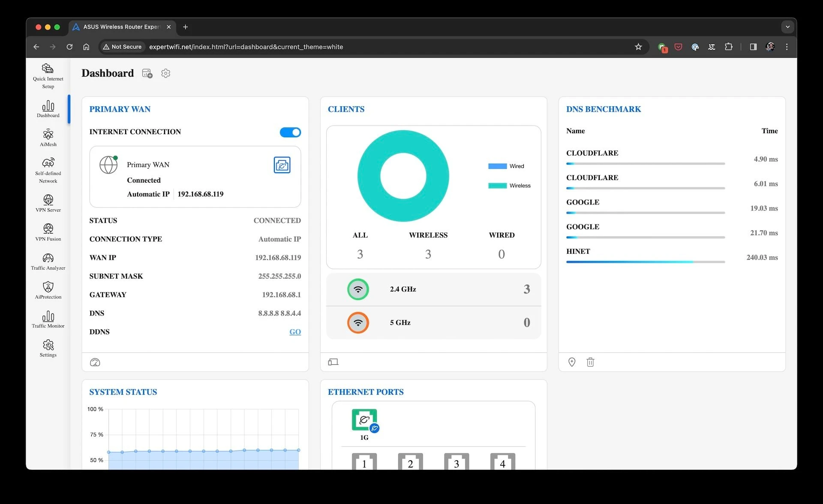Click the client list icon under Clients
The height and width of the screenshot is (504, 823).
click(x=333, y=362)
